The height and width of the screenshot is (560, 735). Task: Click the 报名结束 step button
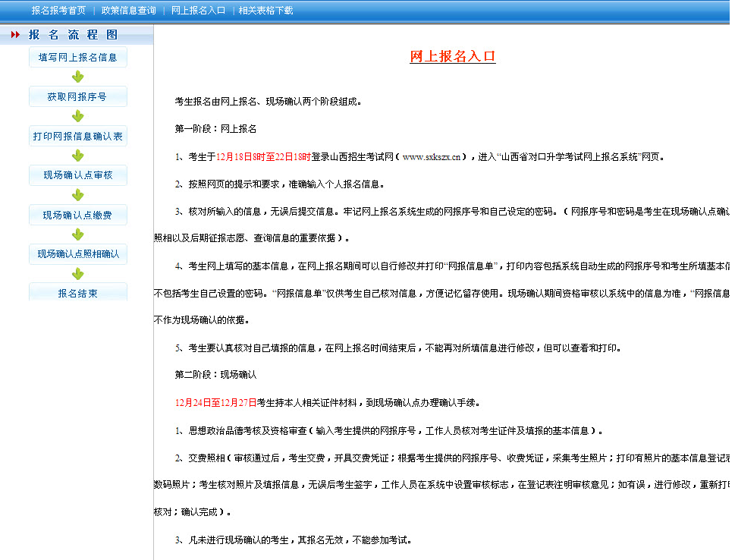click(x=78, y=293)
